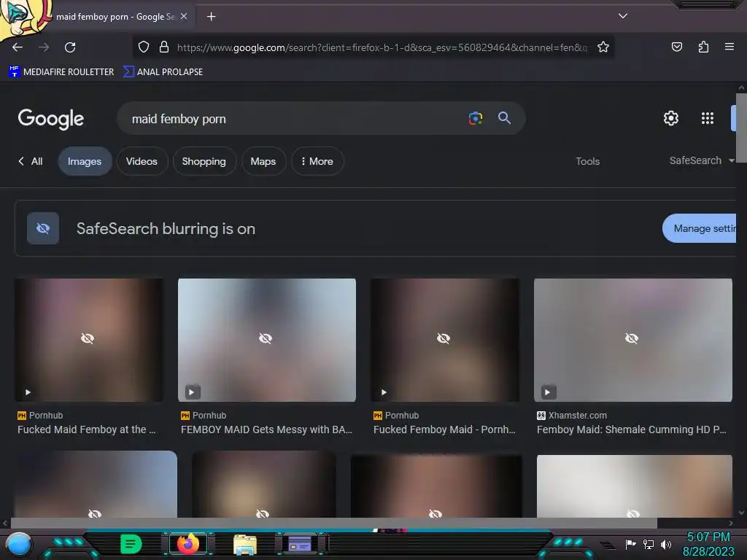Switch to Firefox in the taskbar

(187, 543)
